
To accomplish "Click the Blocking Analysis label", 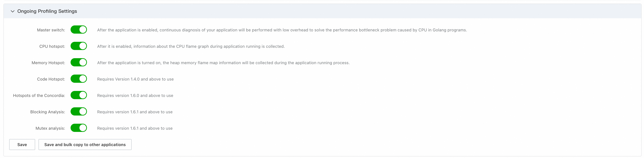I will coord(48,112).
